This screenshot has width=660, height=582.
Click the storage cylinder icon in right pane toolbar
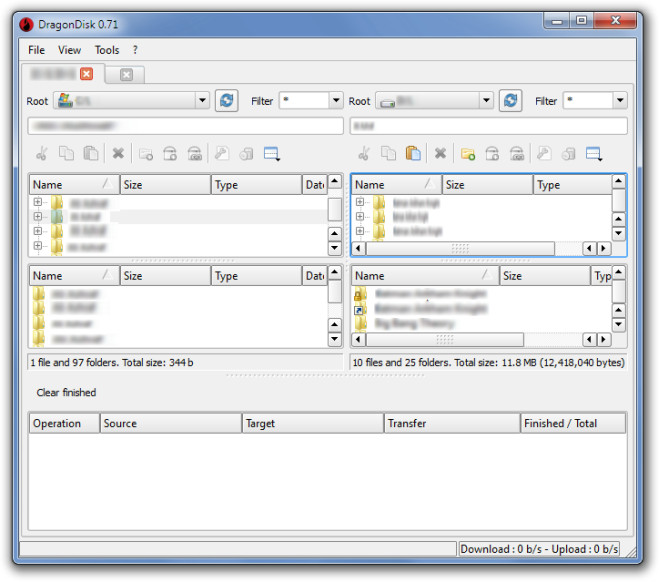568,154
